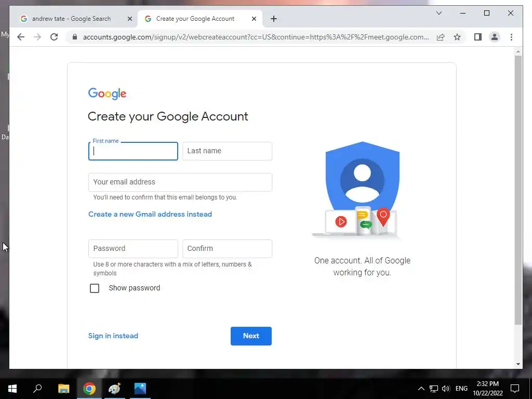This screenshot has width=532, height=399.
Task: Open File Explorer from the taskbar
Action: [x=63, y=389]
